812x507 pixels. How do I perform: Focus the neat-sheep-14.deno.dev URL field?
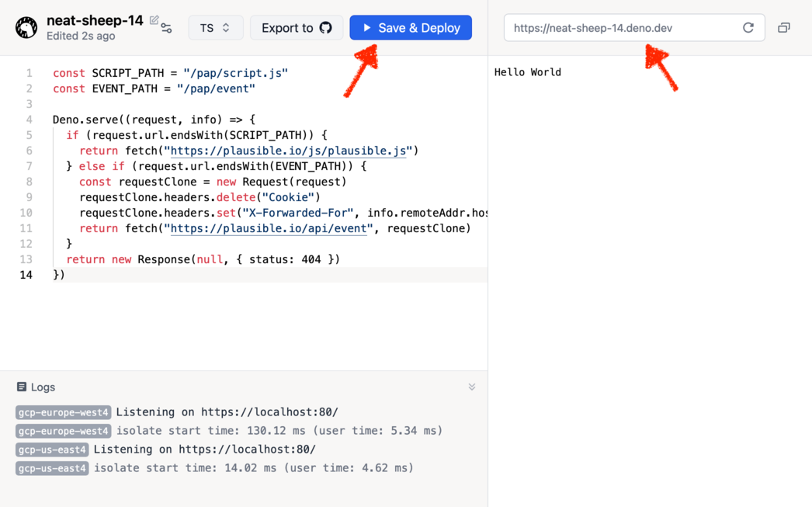coord(621,28)
